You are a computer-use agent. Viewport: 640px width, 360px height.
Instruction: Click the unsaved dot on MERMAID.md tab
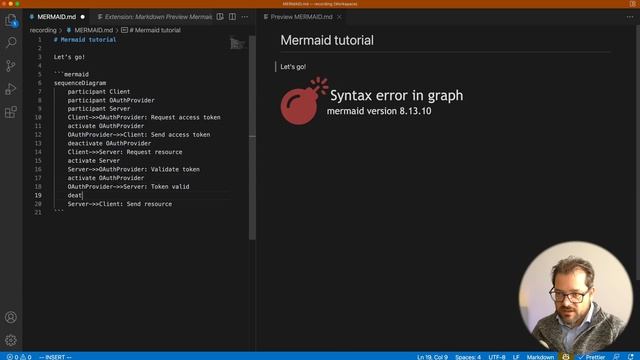coord(82,17)
